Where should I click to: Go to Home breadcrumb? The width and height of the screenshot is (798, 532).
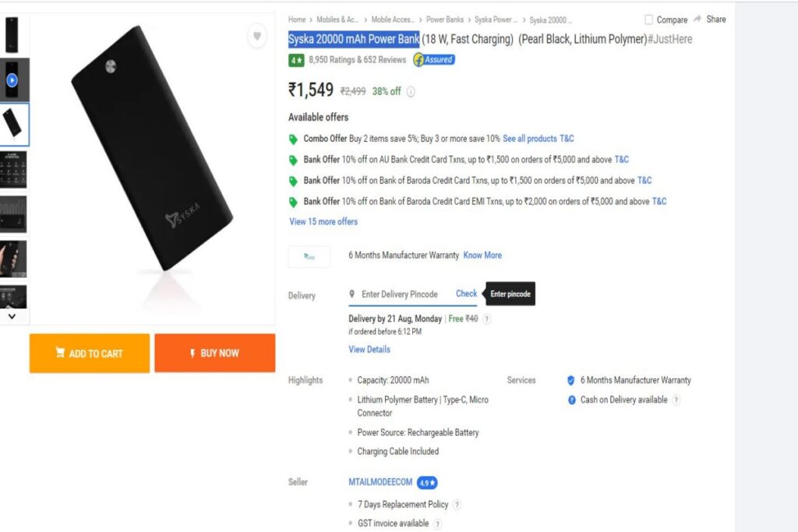tap(297, 19)
